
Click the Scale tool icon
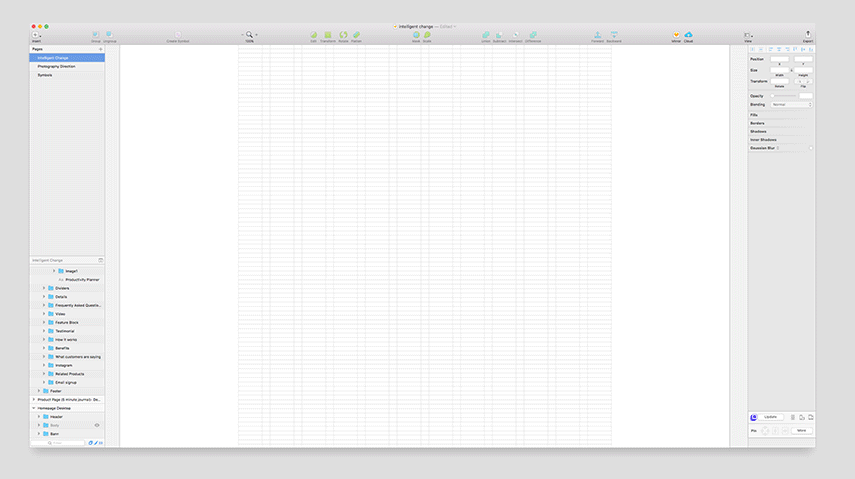point(427,35)
